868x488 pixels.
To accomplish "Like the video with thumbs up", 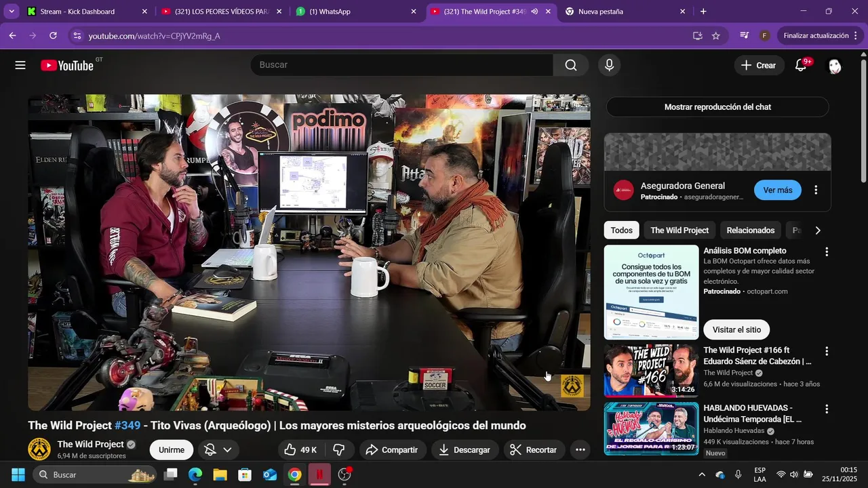I will coord(300,450).
